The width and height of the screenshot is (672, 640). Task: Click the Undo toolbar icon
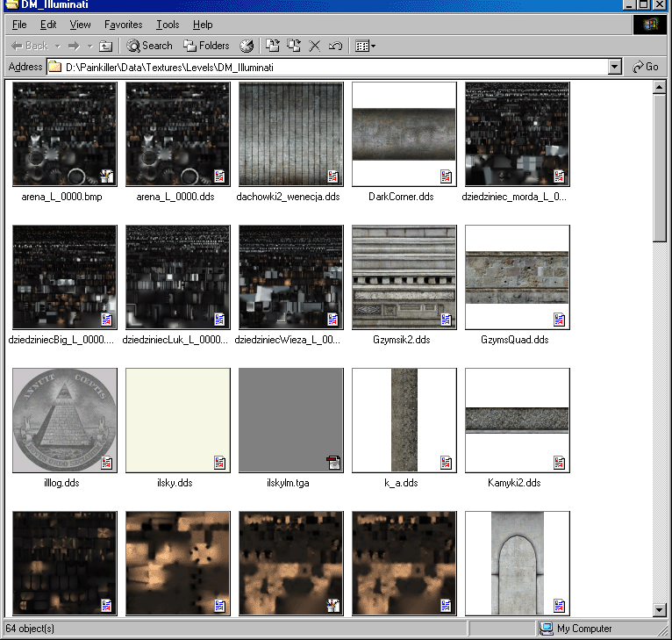tap(335, 46)
